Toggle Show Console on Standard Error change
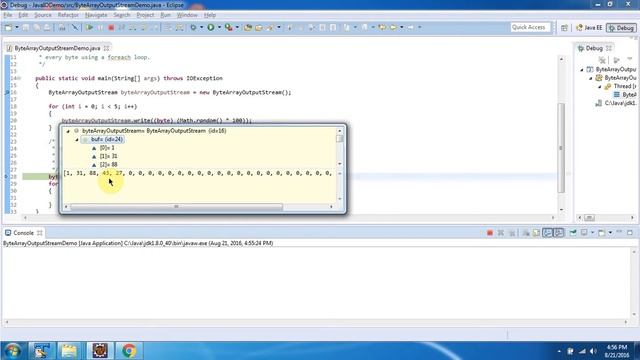Screen dimensions: 640x360 click(x=559, y=233)
